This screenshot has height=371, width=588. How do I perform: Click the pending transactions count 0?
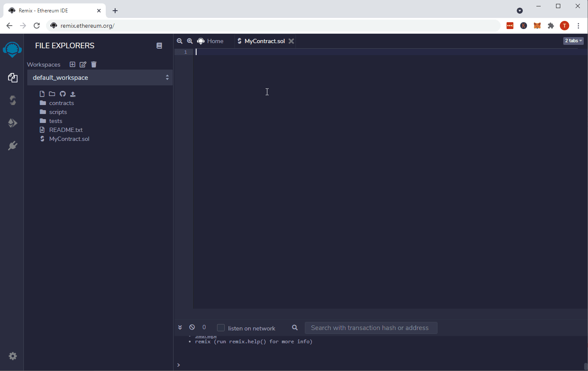204,327
